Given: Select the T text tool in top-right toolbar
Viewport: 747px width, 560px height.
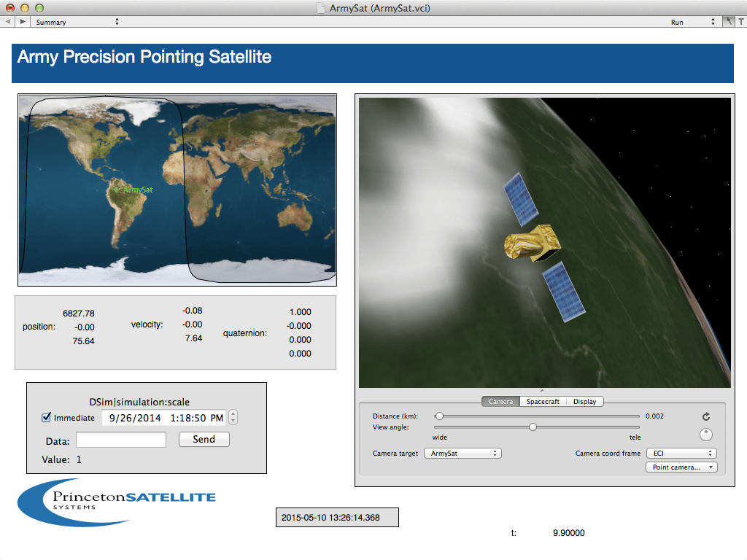Looking at the screenshot, I should click(740, 22).
